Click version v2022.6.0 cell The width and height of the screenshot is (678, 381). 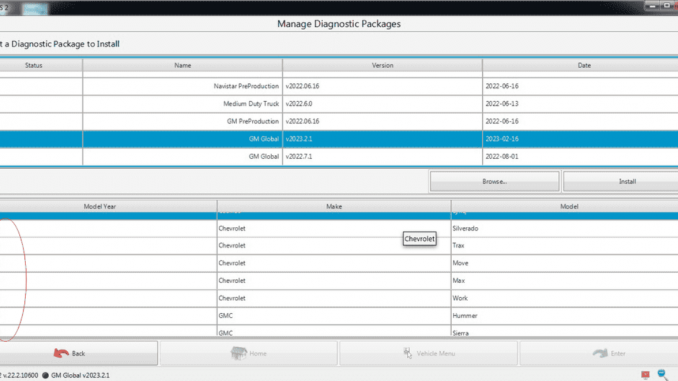pos(382,104)
